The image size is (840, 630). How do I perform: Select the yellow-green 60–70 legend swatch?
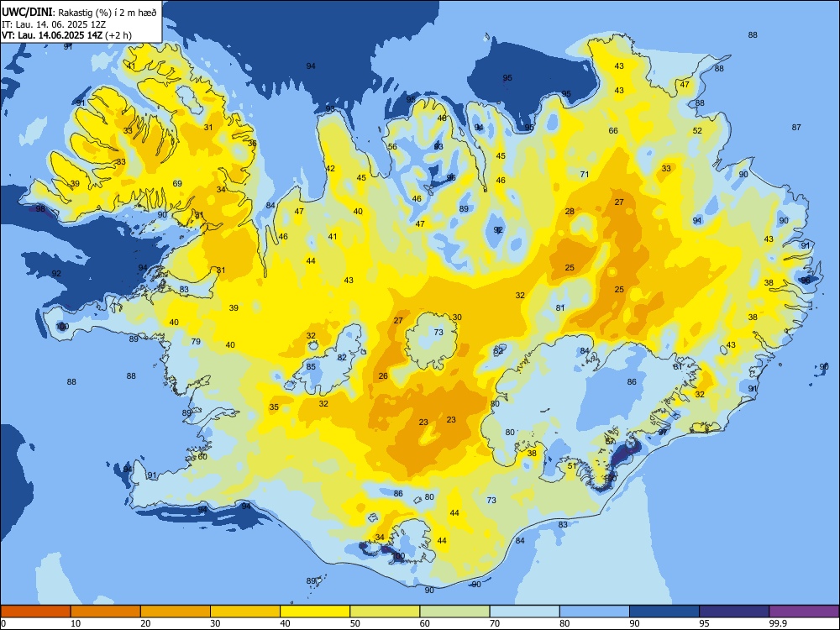[454, 612]
